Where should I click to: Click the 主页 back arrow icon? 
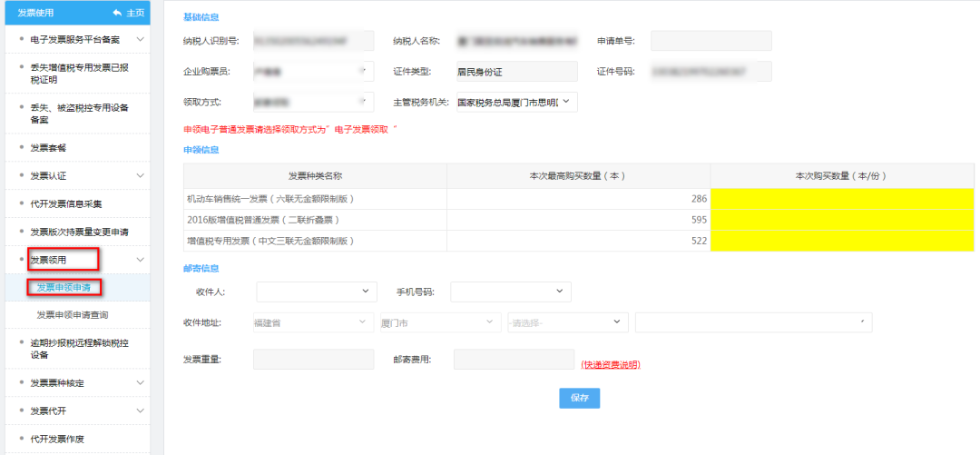pyautogui.click(x=117, y=13)
